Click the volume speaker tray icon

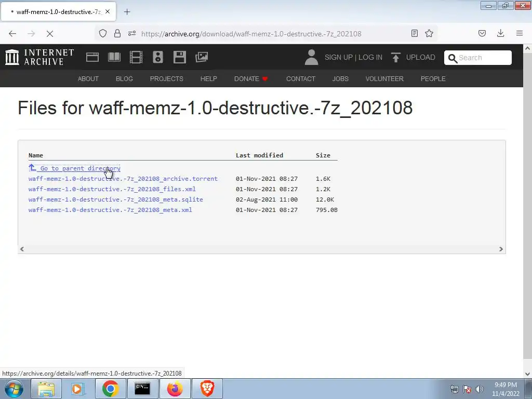tap(480, 389)
